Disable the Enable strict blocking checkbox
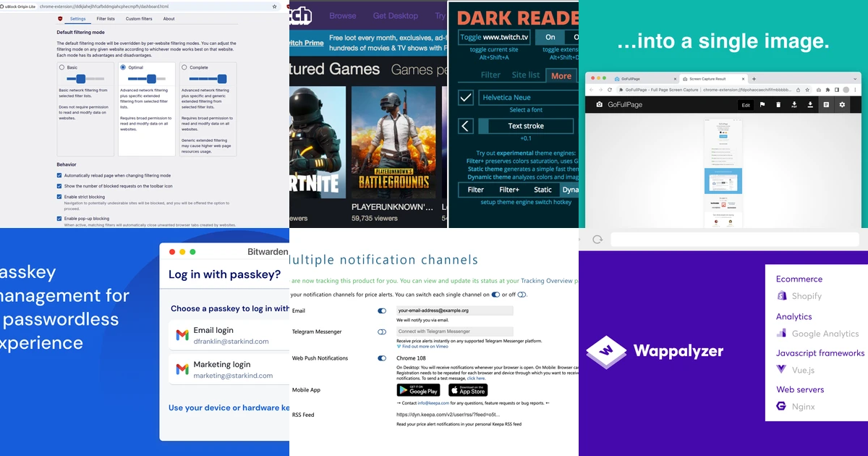This screenshot has height=456, width=868. click(59, 197)
